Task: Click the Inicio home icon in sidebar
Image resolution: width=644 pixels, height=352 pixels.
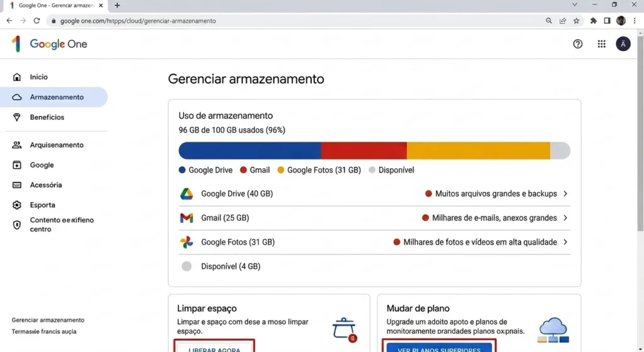Action: pos(17,77)
